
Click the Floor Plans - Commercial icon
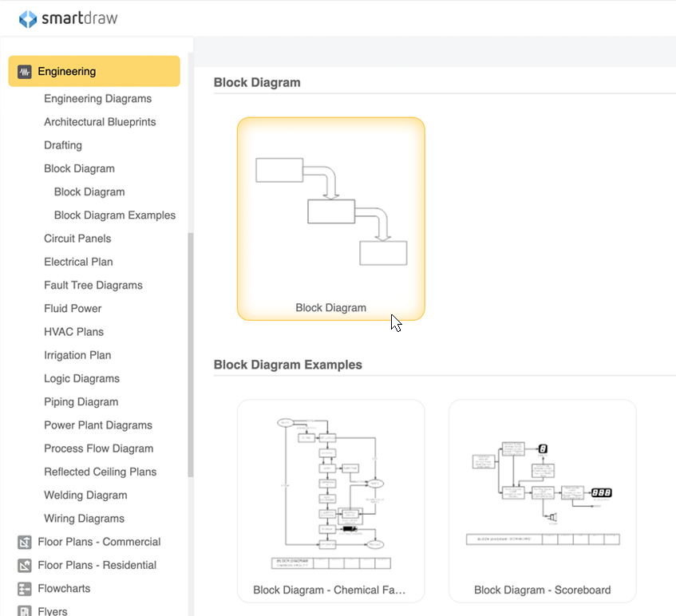coord(25,542)
